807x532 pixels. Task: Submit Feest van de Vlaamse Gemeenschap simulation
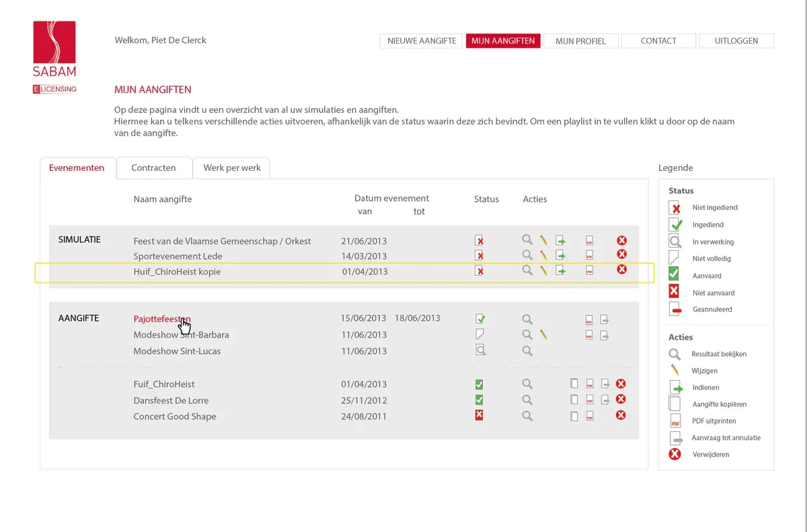pos(560,239)
